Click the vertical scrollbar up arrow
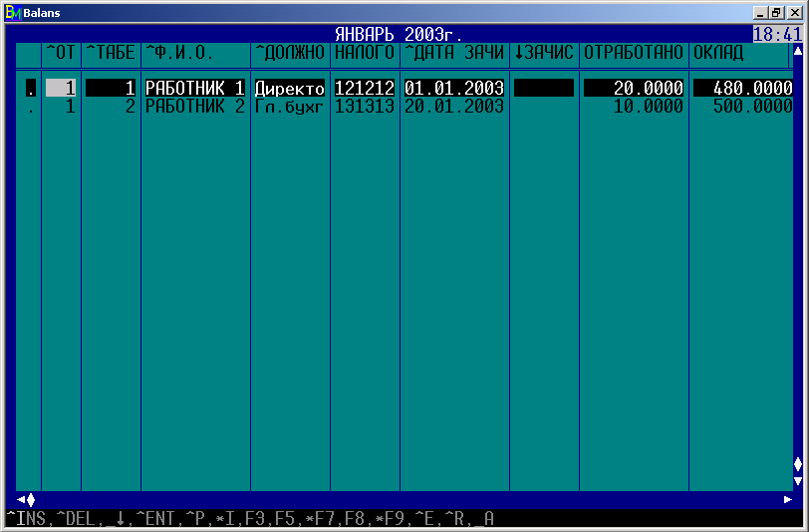Screen dimensions: 809x532 pyautogui.click(x=798, y=51)
